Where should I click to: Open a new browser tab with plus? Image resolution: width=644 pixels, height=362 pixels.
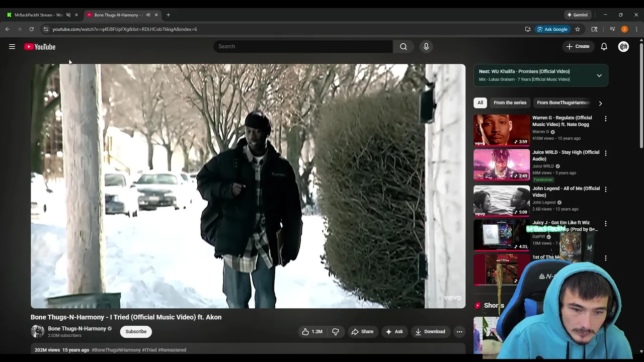click(x=168, y=15)
